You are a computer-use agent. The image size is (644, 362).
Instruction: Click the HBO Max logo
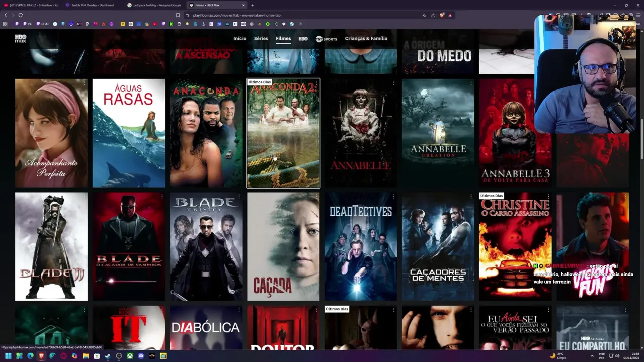point(21,38)
